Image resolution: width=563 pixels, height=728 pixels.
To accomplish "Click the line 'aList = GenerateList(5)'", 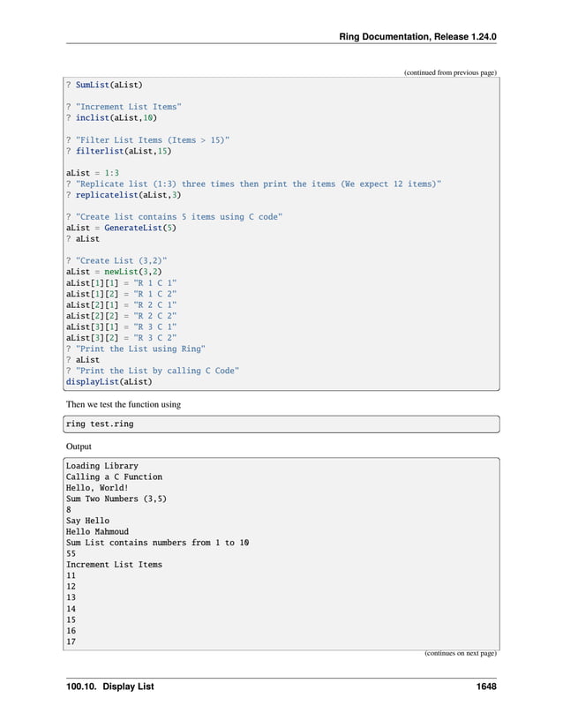I will [x=121, y=228].
